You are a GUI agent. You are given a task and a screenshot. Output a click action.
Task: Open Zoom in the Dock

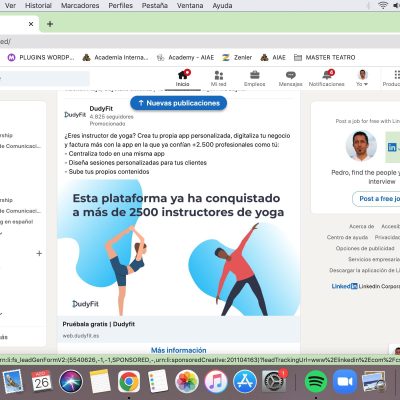345,381
